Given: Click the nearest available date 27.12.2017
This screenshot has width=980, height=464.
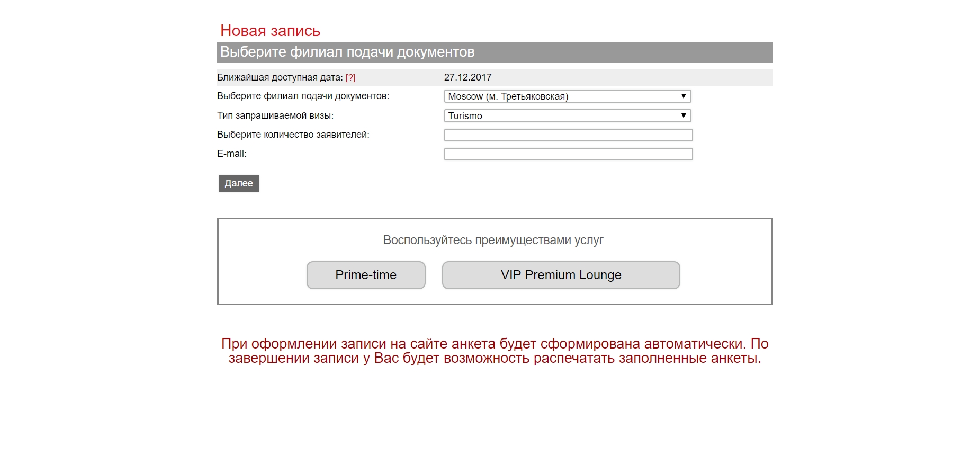Looking at the screenshot, I should click(468, 77).
